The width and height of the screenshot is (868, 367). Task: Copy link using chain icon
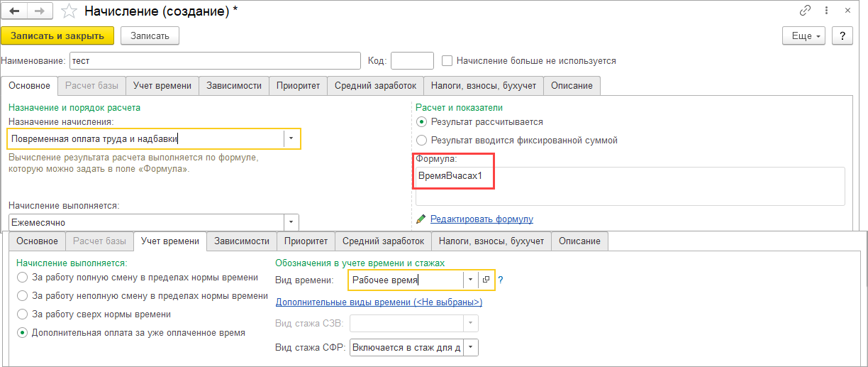pyautogui.click(x=805, y=11)
